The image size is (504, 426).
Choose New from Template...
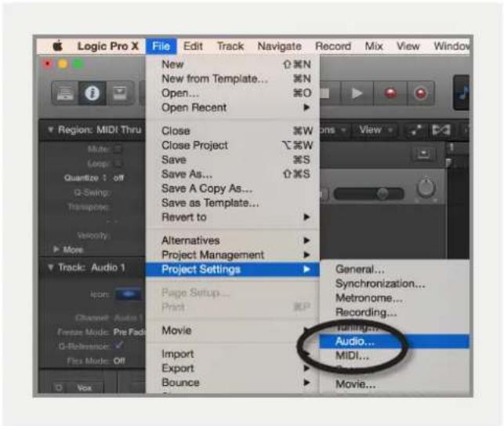(x=232, y=78)
